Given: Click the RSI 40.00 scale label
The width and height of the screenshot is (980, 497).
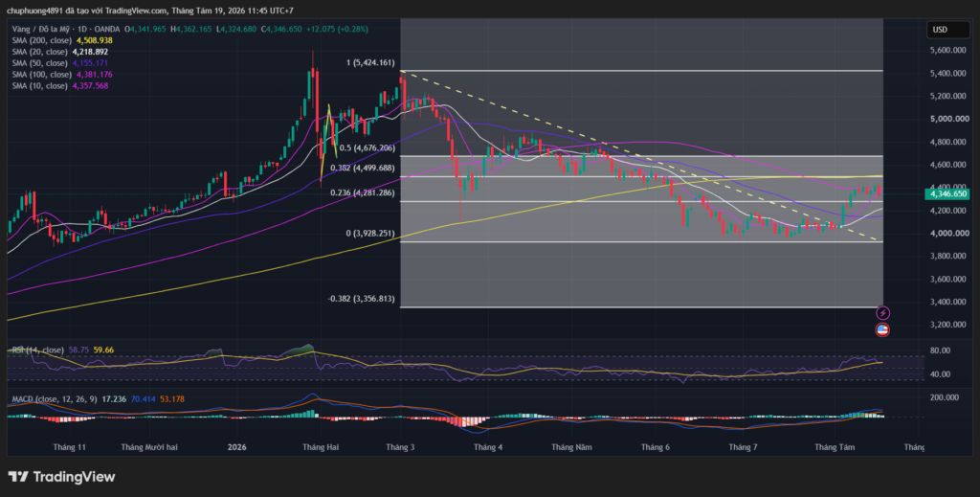Looking at the screenshot, I should point(940,374).
